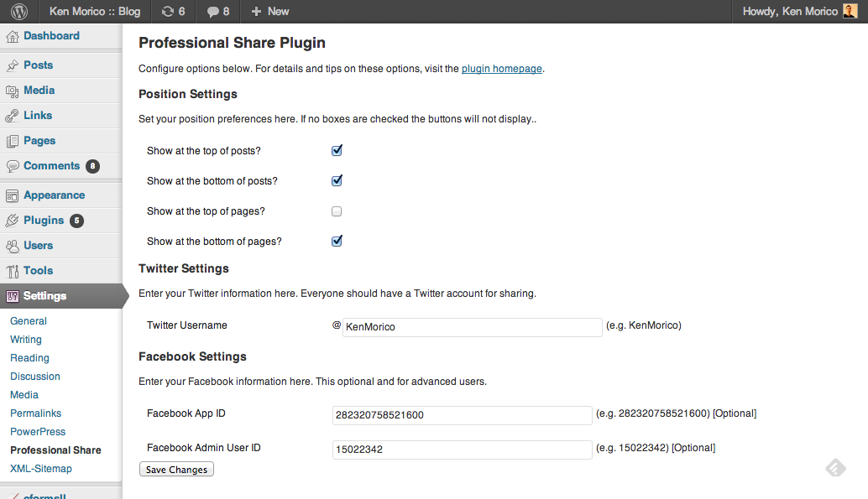Click the Plugins plug icon
868x499 pixels.
[x=13, y=221]
